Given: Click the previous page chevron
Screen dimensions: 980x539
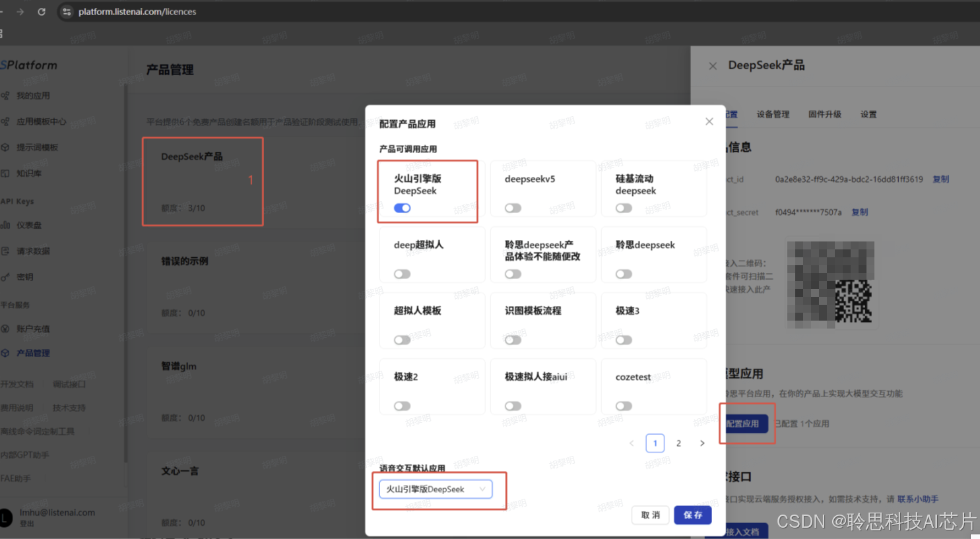Looking at the screenshot, I should click(632, 443).
